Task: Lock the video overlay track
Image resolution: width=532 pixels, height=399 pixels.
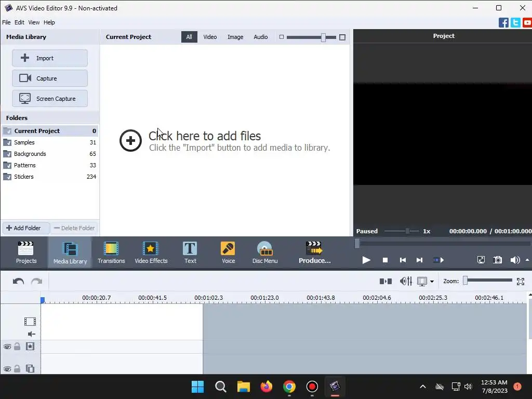Action: pos(17,368)
